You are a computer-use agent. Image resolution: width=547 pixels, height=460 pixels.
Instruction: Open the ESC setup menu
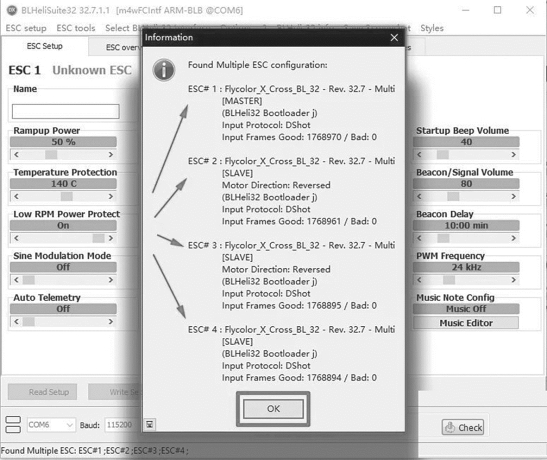tap(26, 28)
